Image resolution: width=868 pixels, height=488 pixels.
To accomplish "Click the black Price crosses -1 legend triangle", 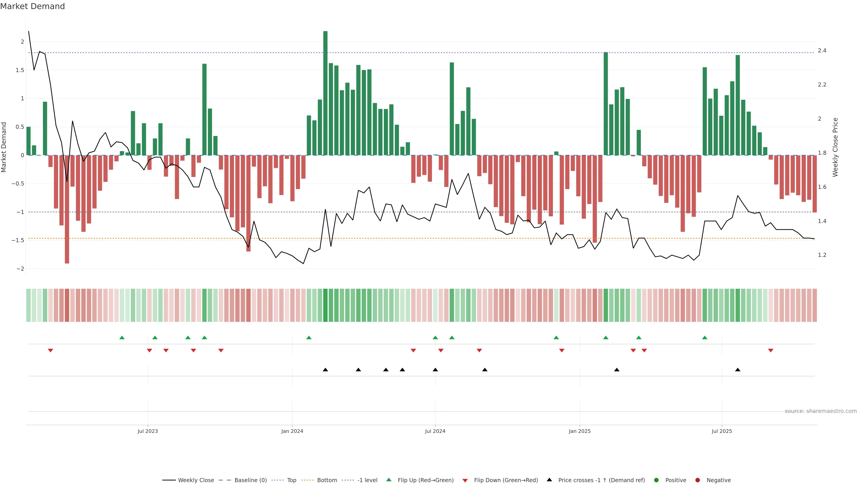I will (549, 480).
